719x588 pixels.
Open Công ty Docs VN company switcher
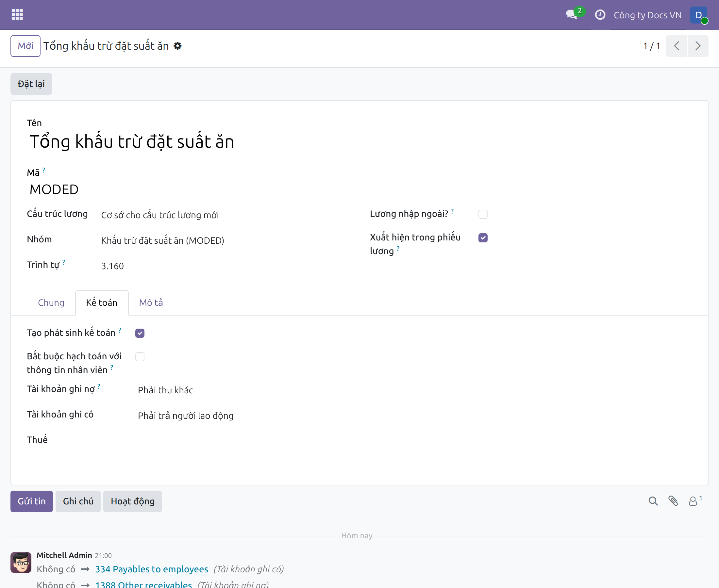(x=647, y=15)
